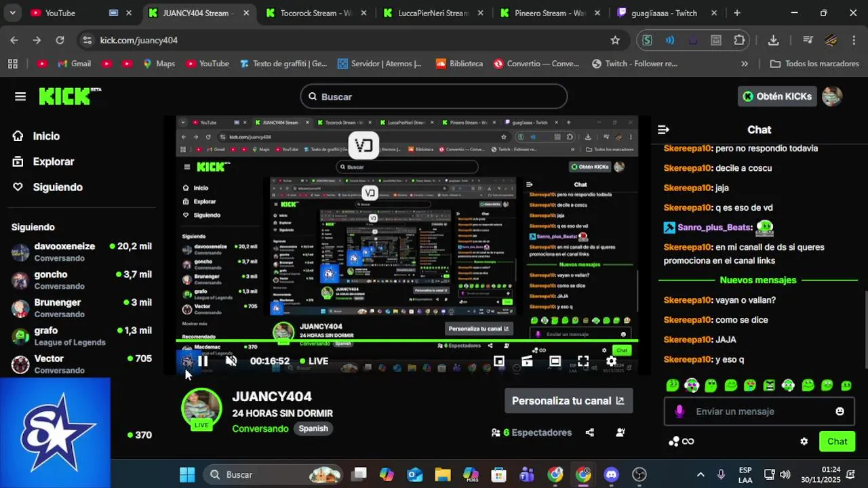This screenshot has height=488, width=868.
Task: Open Brunenger followed channel
Action: pos(81,308)
